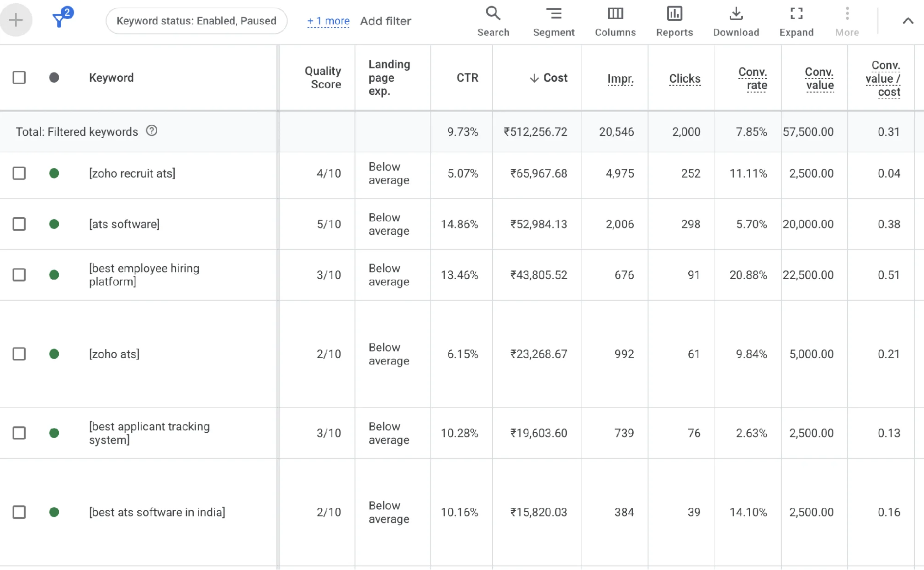Click the +1 more filters link
This screenshot has width=924, height=570.
point(328,21)
